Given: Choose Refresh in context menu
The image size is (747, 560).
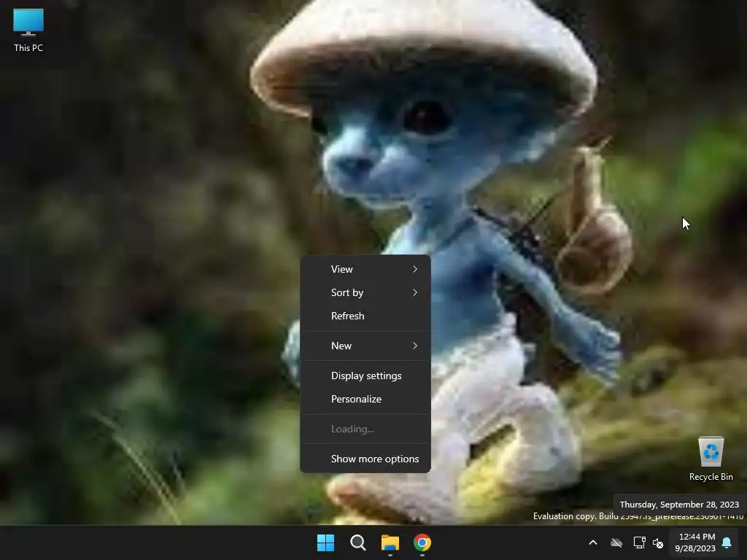Looking at the screenshot, I should click(365, 316).
